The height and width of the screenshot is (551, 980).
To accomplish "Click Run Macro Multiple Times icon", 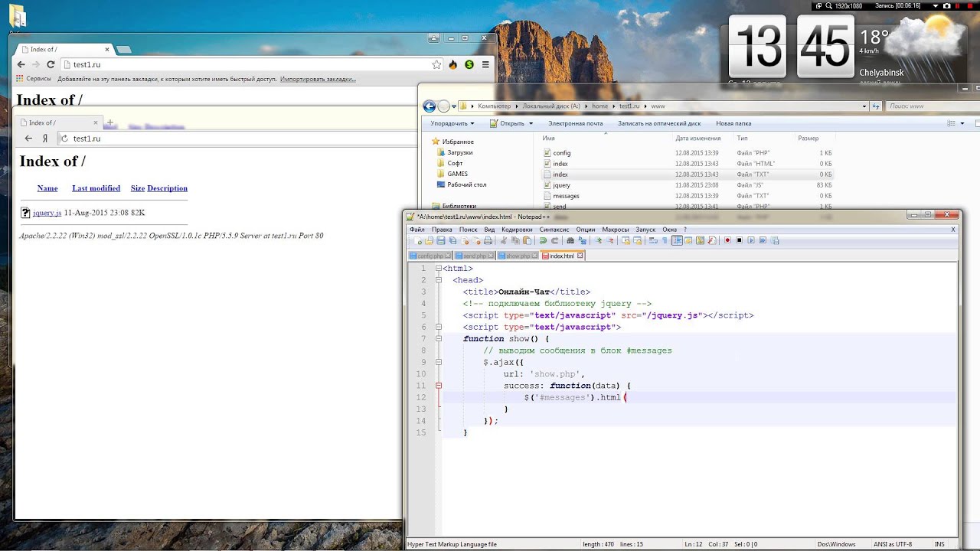I will point(763,240).
